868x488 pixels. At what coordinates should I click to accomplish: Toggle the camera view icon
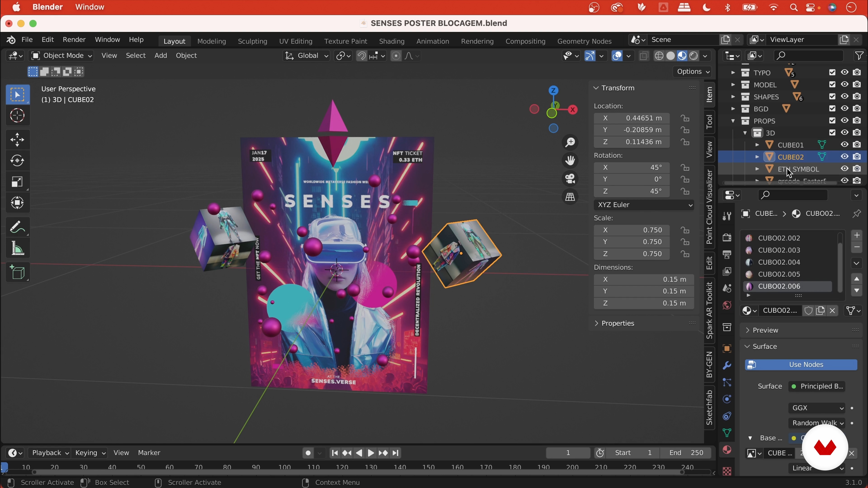570,179
